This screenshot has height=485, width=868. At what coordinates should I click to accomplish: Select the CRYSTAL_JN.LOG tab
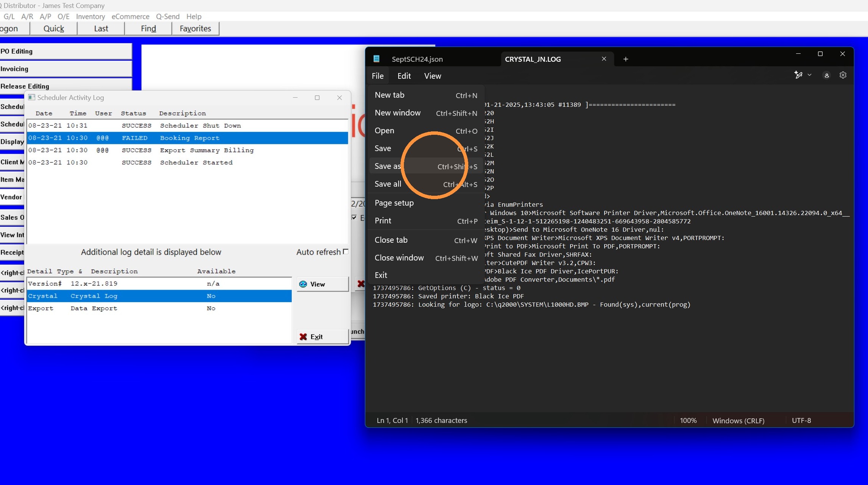pyautogui.click(x=533, y=59)
